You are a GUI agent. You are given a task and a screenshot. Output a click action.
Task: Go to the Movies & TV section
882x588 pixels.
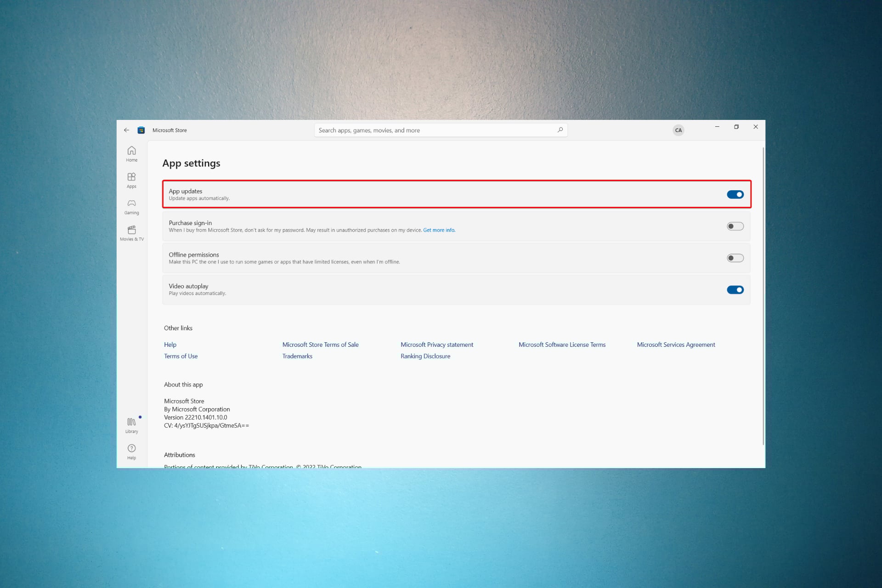[131, 232]
